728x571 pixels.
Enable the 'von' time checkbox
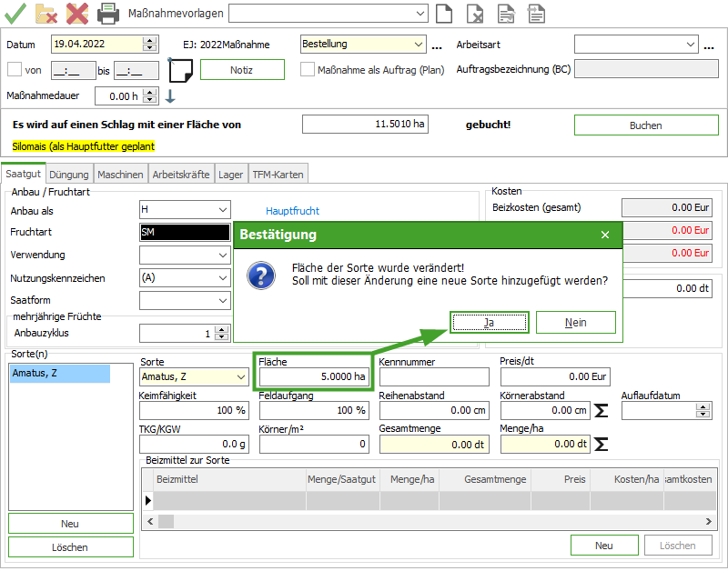(x=14, y=70)
